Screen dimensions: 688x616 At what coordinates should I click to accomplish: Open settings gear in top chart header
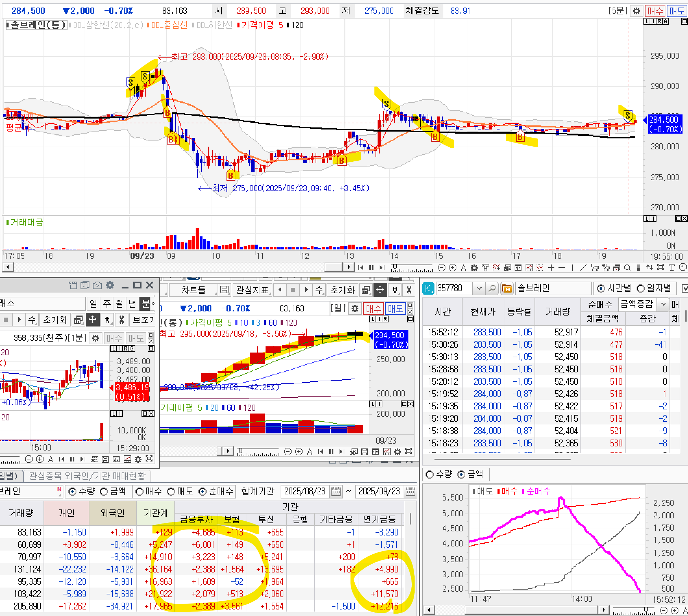click(x=636, y=11)
